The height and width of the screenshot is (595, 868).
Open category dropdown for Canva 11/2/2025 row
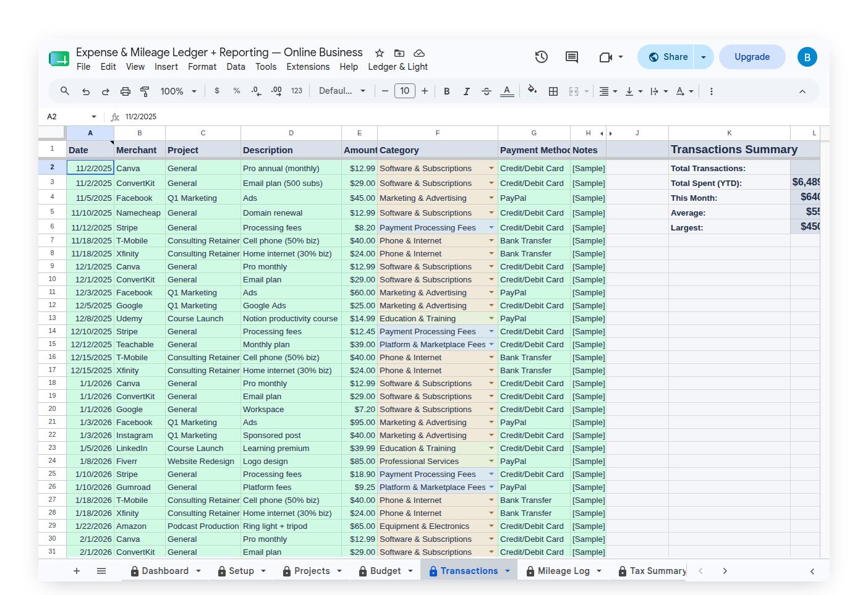[x=491, y=168]
